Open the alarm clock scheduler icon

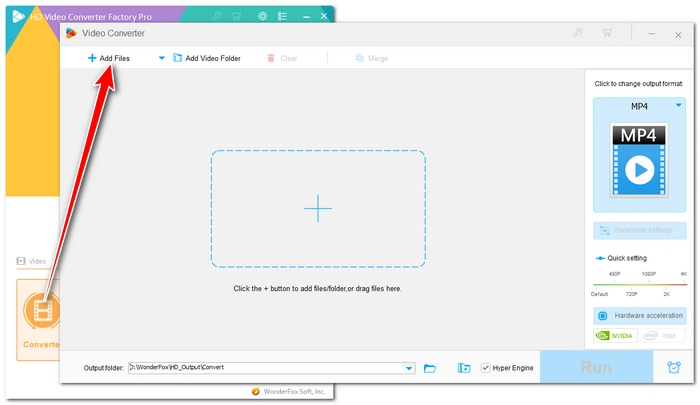[x=674, y=367]
